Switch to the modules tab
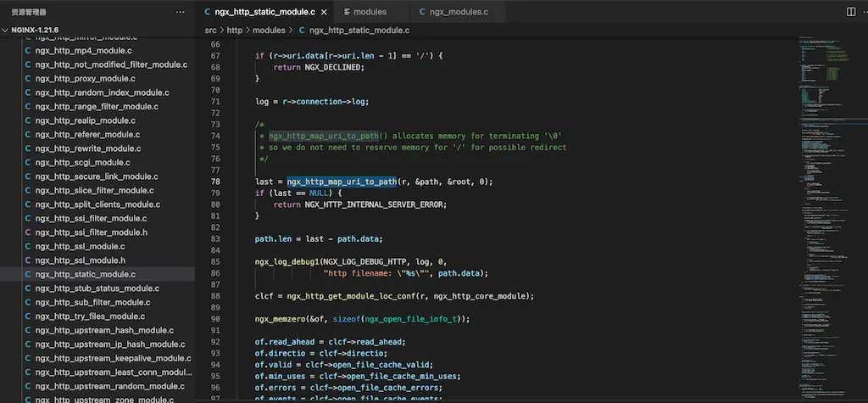The width and height of the screenshot is (868, 403). 370,12
